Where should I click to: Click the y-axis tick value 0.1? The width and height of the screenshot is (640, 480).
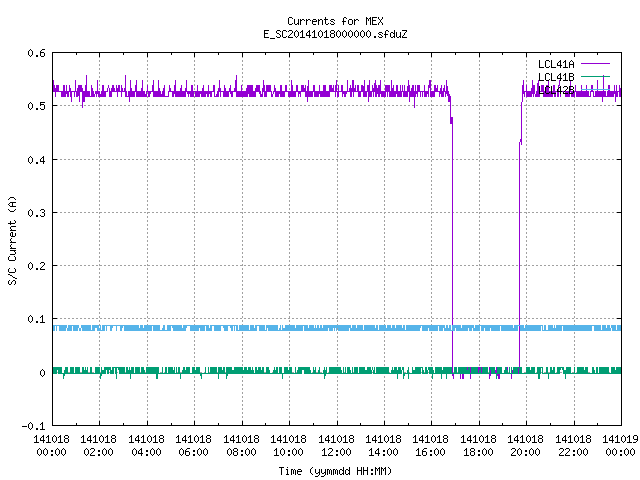click(x=36, y=319)
